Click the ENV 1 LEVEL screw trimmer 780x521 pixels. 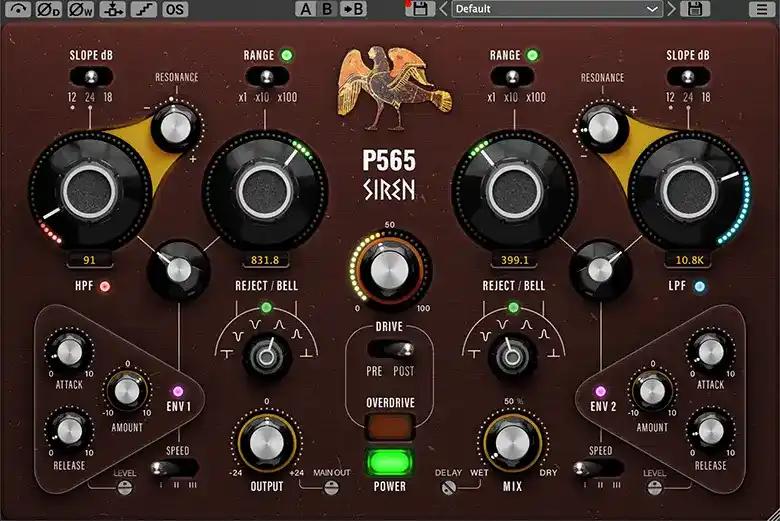124,488
